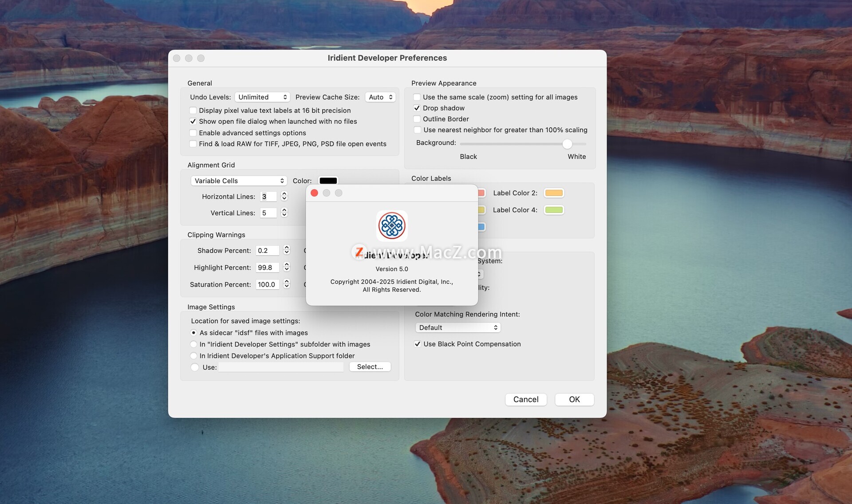Expand the Variable Cells grid dropdown

click(x=239, y=181)
